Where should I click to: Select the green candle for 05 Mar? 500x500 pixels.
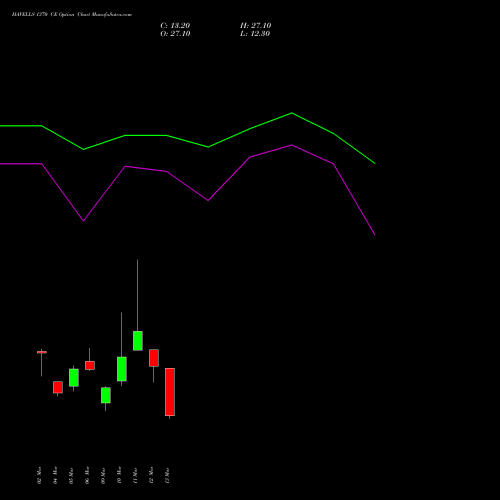[x=74, y=378]
